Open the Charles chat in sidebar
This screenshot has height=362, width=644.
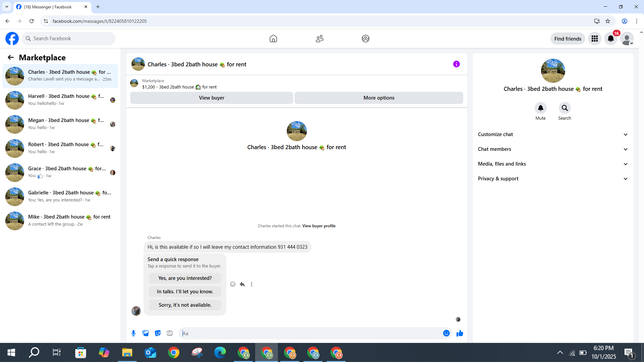60,76
